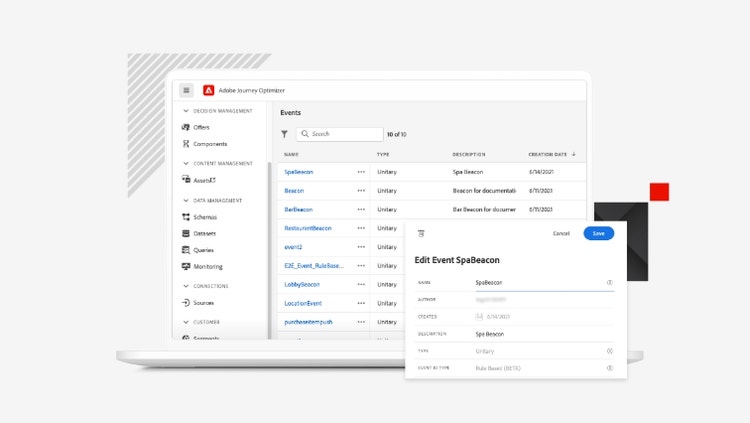The image size is (750, 423).
Task: Sort by the Creation Date column
Action: tap(551, 155)
